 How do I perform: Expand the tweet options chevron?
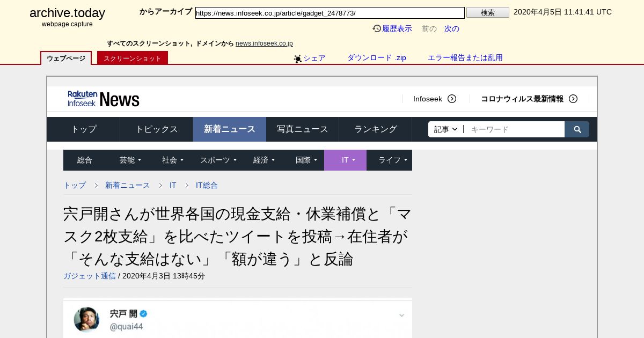(401, 315)
